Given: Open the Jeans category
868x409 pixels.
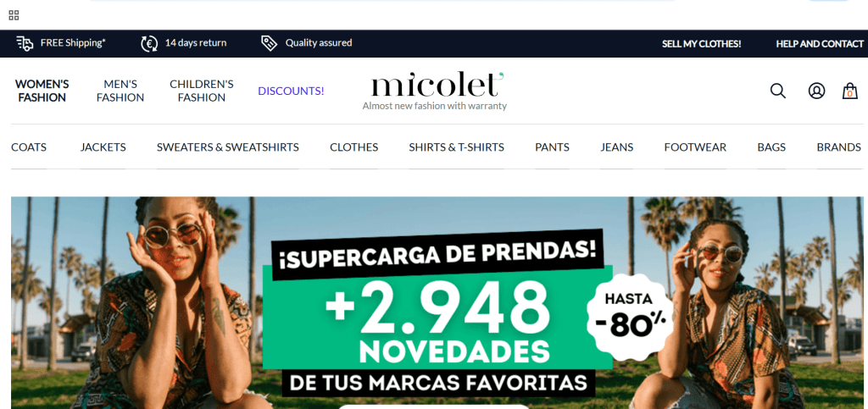Looking at the screenshot, I should tap(617, 147).
